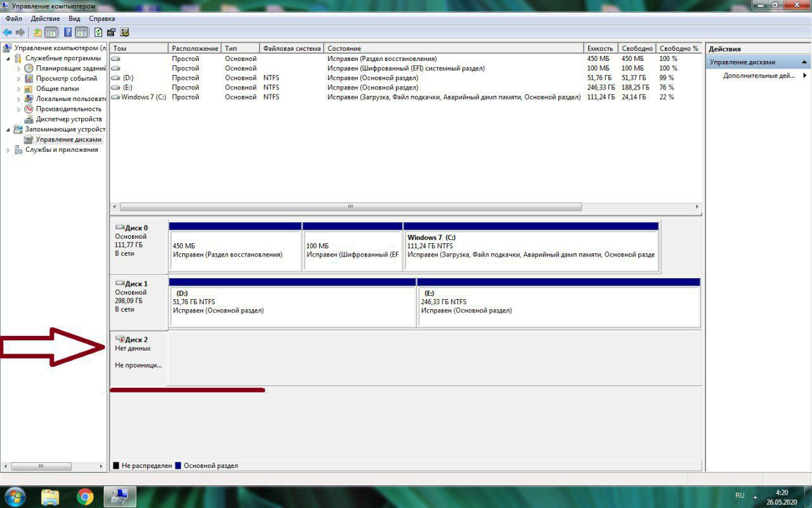Expand the Службы и приложения node
The width and height of the screenshot is (812, 508).
8,150
